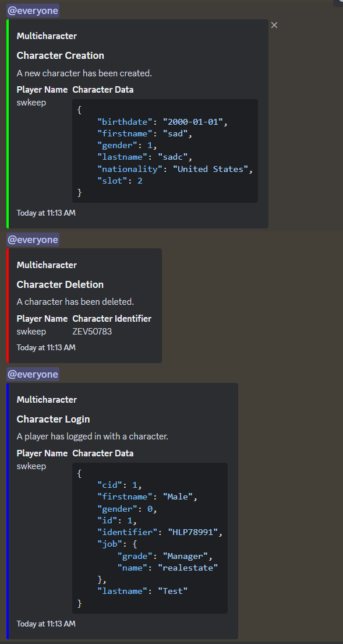Click the identifier "HLP78991" line in the login data
Image resolution: width=343 pixels, height=644 pixels.
click(x=160, y=533)
